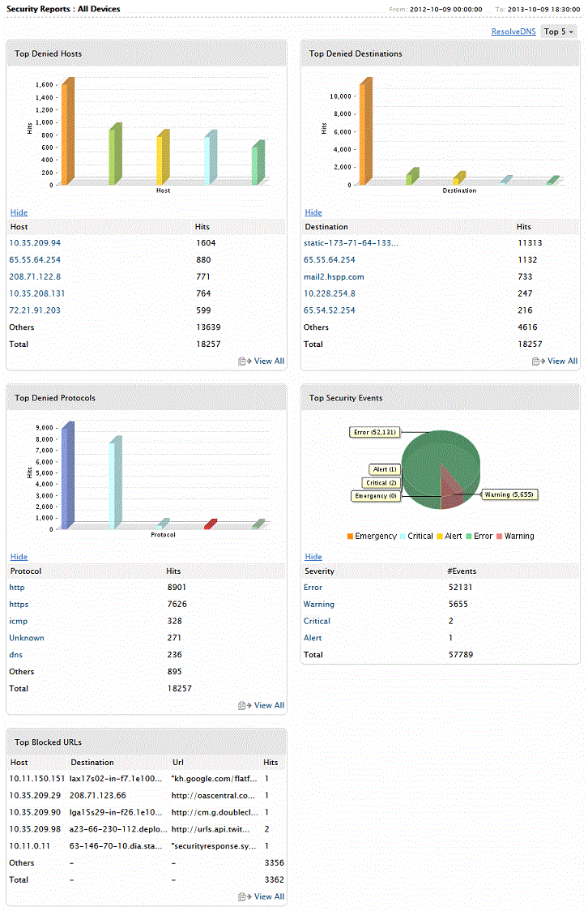Hide the Top Security Events table
Viewport: 588px width, 911px height.
313,557
